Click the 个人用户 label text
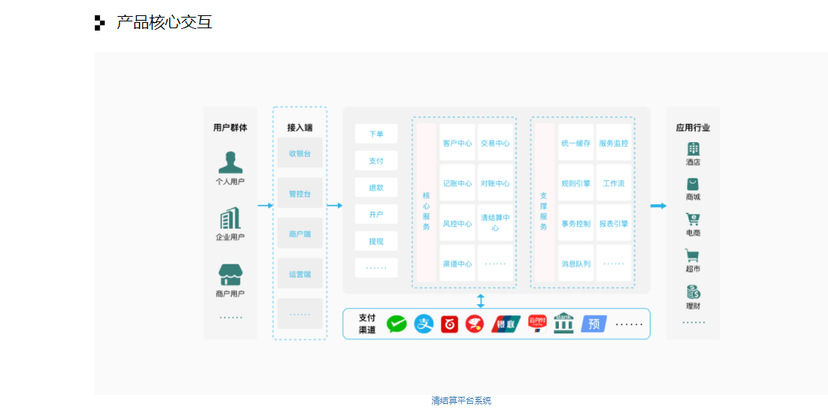The width and height of the screenshot is (828, 409). click(230, 182)
